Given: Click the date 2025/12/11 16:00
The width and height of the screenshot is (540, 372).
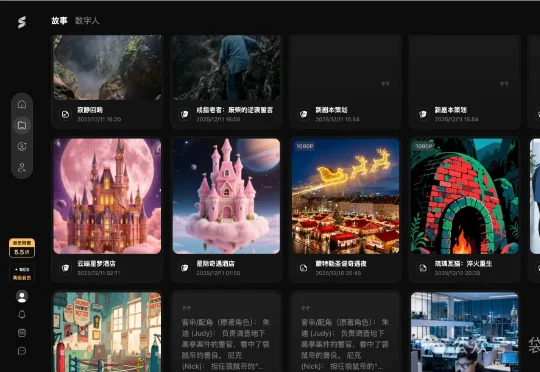Looking at the screenshot, I should point(218,120).
